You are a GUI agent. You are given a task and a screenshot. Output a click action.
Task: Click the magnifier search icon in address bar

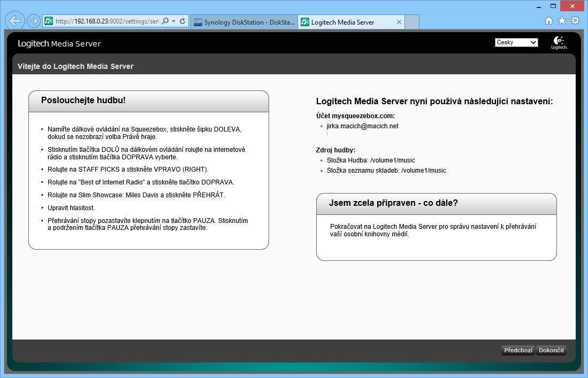click(x=165, y=21)
